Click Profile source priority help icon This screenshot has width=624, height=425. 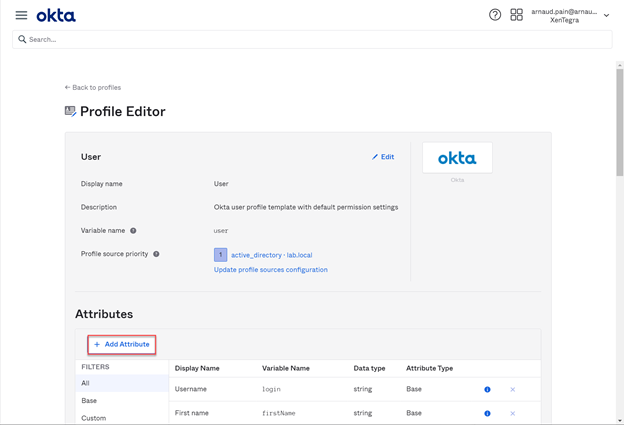[156, 254]
